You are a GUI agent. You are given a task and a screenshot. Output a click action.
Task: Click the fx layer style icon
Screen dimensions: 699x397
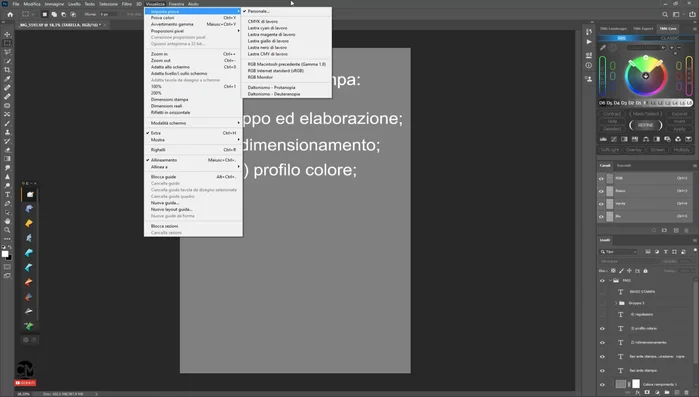click(x=637, y=393)
